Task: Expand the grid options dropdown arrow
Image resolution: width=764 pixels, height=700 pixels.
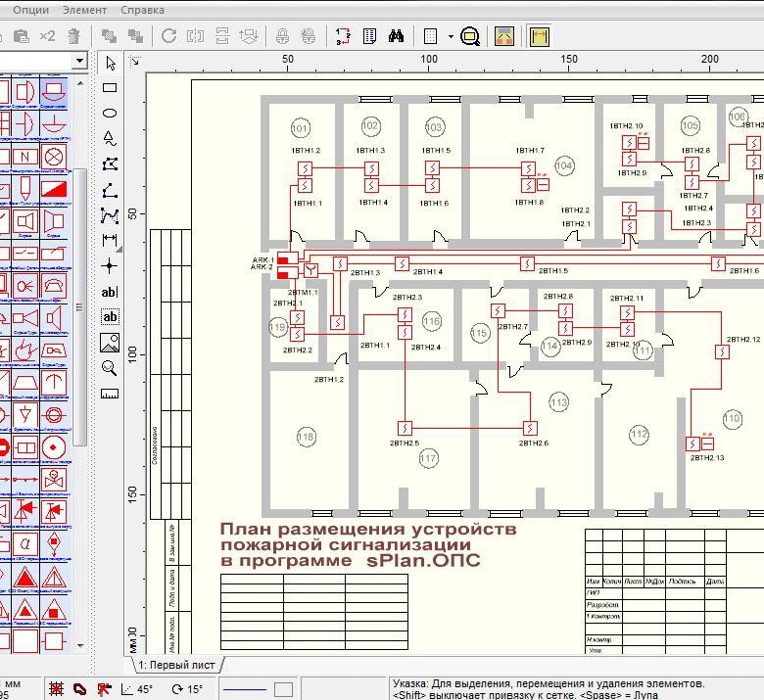Action: tap(451, 37)
